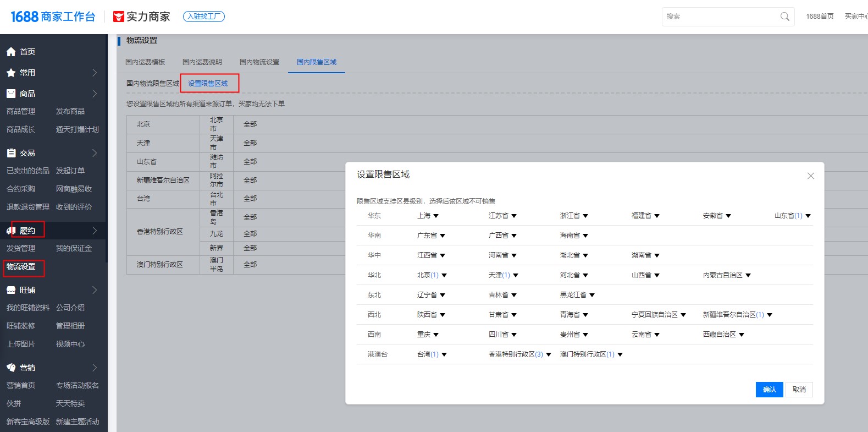Click the 商品 section icon
868x432 pixels.
[x=11, y=94]
